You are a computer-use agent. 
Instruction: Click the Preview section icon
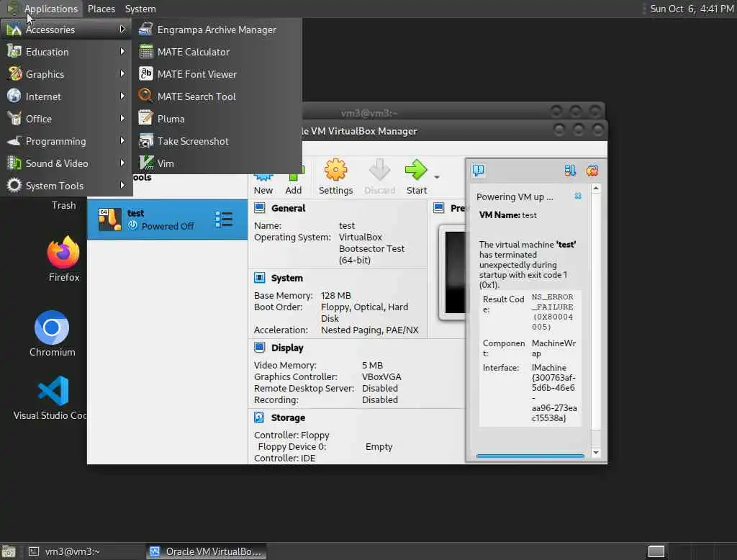(438, 208)
